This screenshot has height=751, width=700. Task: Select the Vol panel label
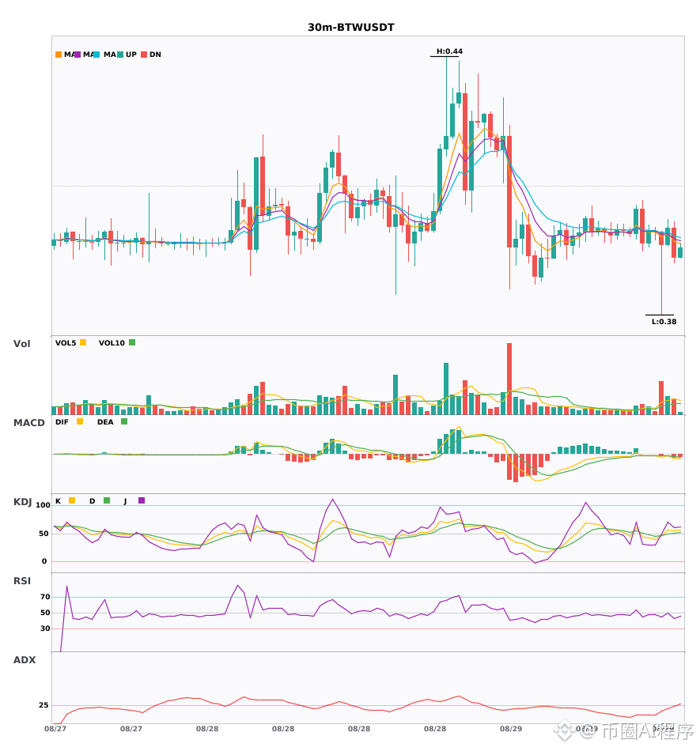pos(22,343)
